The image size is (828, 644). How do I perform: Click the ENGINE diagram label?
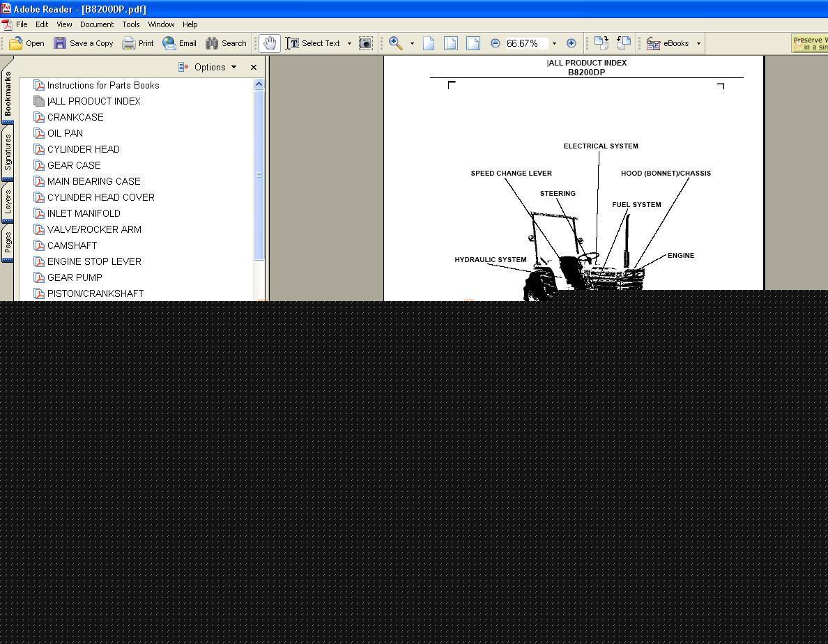pyautogui.click(x=681, y=256)
